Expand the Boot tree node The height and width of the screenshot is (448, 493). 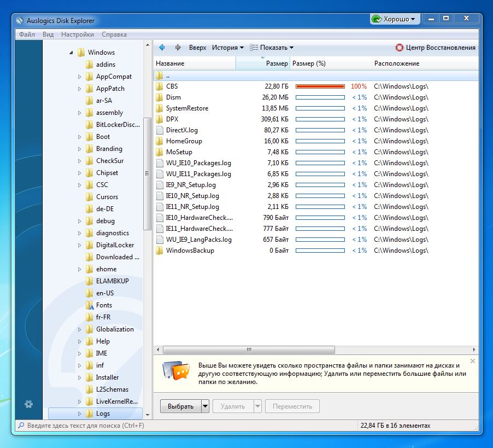click(x=79, y=137)
